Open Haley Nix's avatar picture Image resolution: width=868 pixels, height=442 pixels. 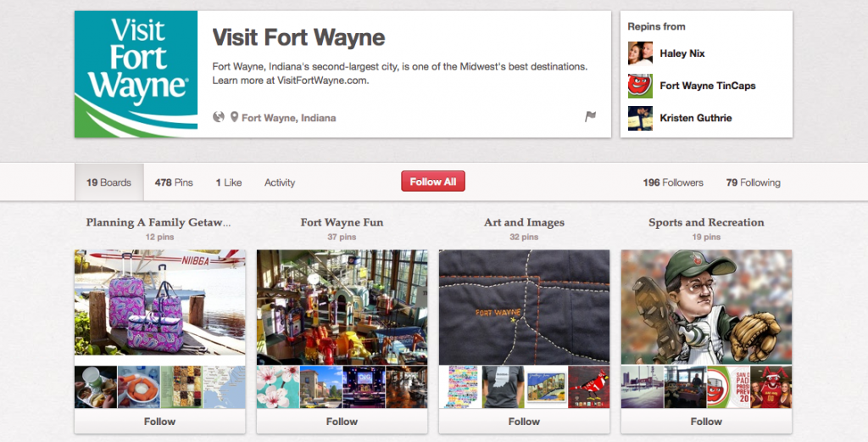(640, 53)
